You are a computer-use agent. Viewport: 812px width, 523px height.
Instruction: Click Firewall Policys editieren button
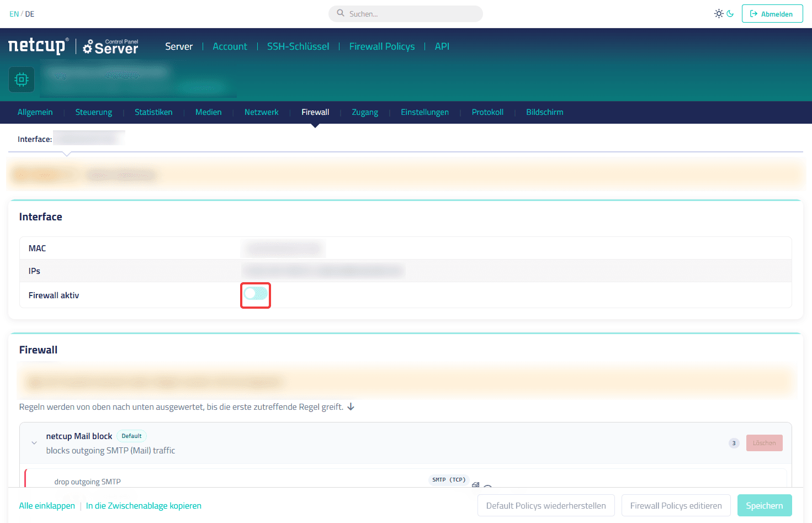(676, 505)
